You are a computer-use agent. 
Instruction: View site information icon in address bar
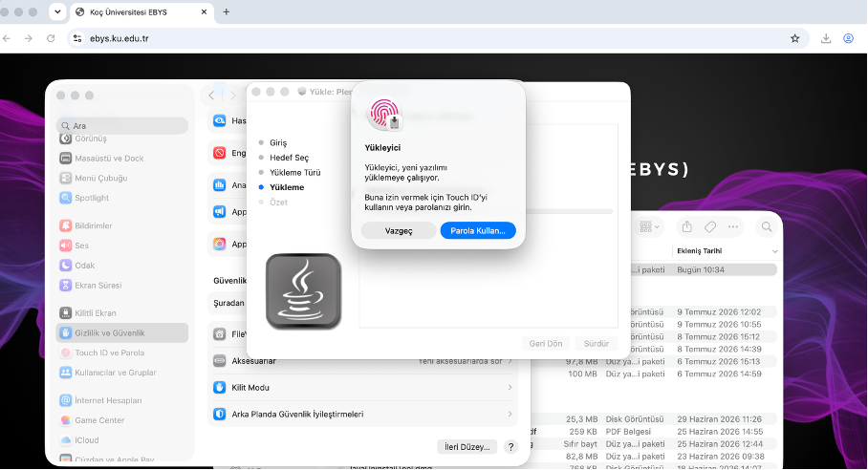click(77, 39)
